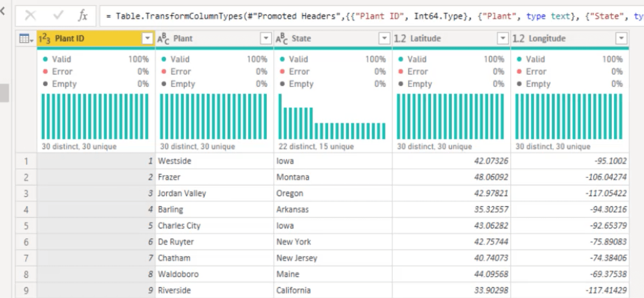Select the cell "Charles City"

click(214, 226)
